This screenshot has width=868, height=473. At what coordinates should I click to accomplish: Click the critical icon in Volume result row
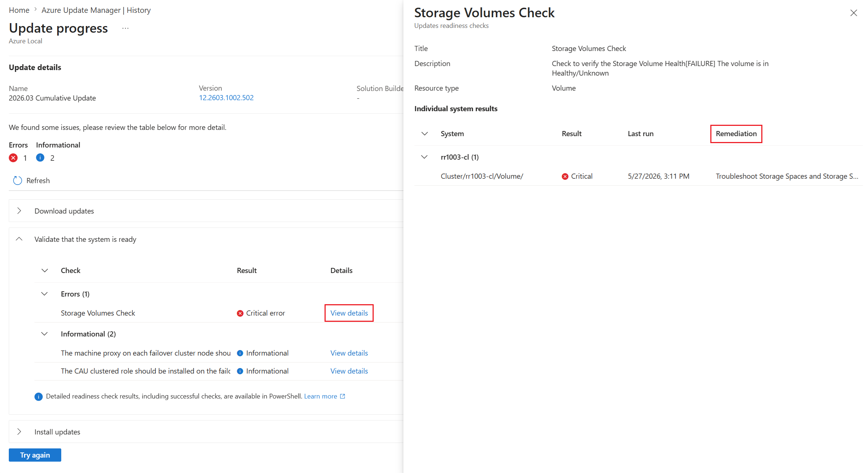coord(565,177)
